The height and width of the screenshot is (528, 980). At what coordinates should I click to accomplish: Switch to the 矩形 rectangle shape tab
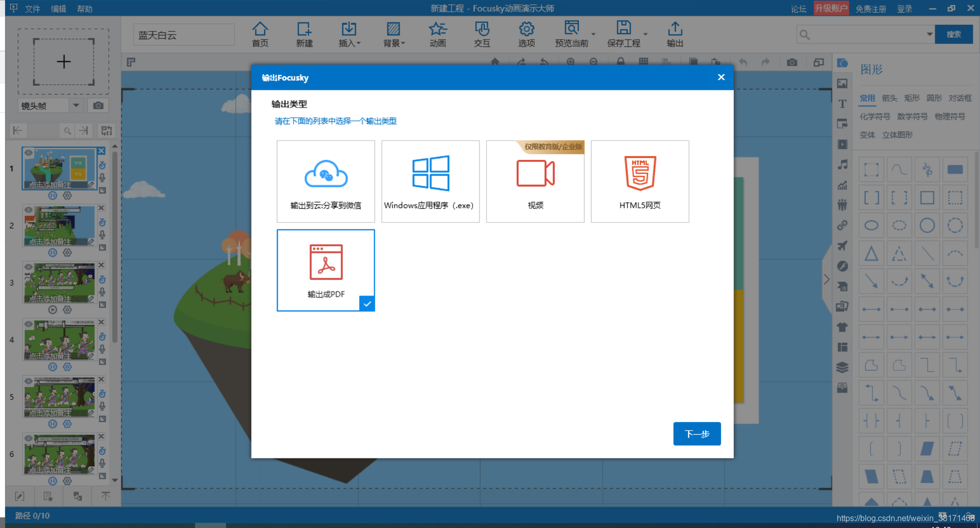pyautogui.click(x=911, y=98)
